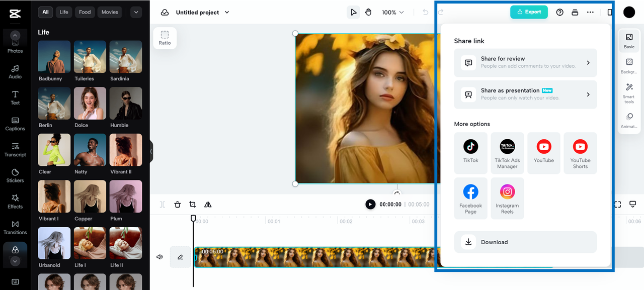Select the pointer select tool
The image size is (644, 290).
click(x=354, y=13)
